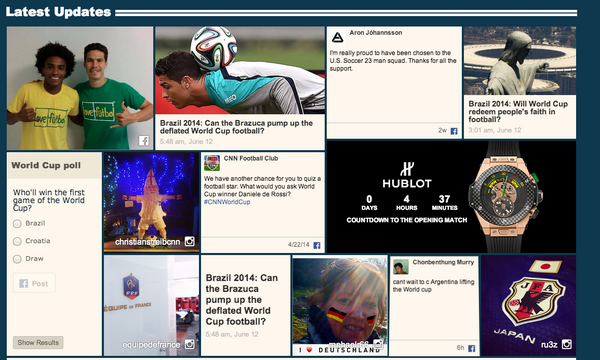This screenshot has height=360, width=600.
Task: Click 'World Cup poll' heading
Action: pos(46,165)
